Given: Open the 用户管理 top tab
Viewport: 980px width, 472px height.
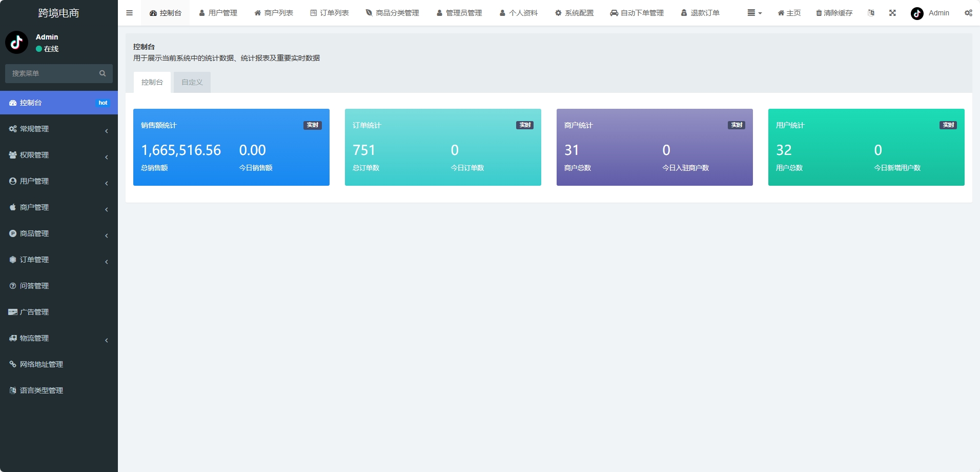Looking at the screenshot, I should coord(218,13).
